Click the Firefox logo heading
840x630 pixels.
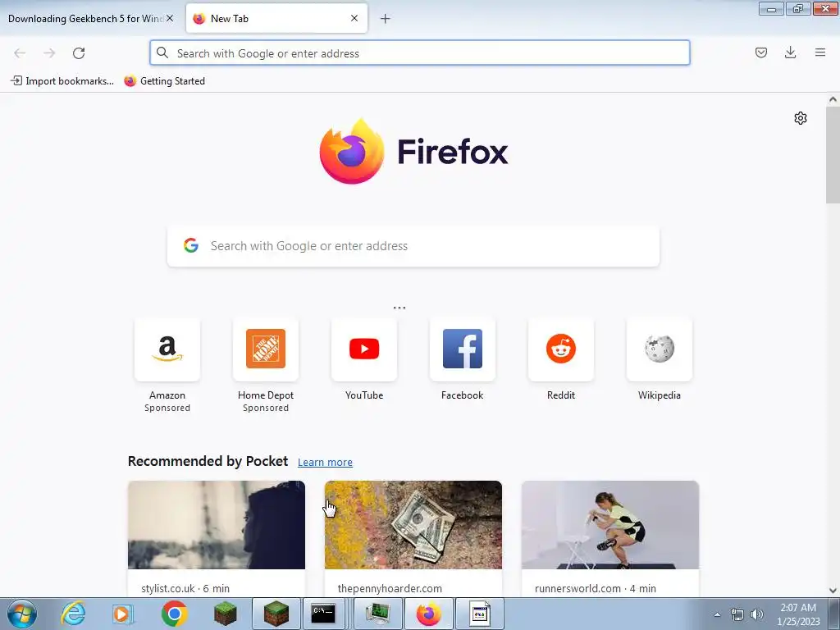(x=413, y=152)
